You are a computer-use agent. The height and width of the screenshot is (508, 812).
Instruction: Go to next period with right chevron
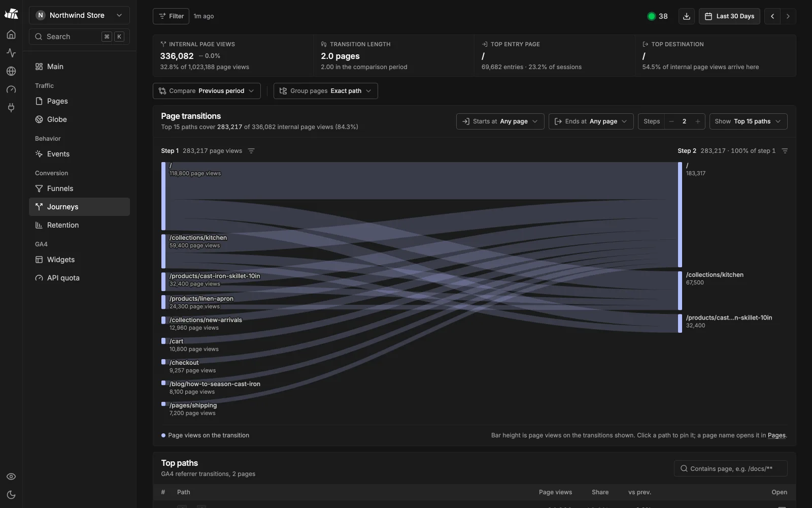coord(788,16)
